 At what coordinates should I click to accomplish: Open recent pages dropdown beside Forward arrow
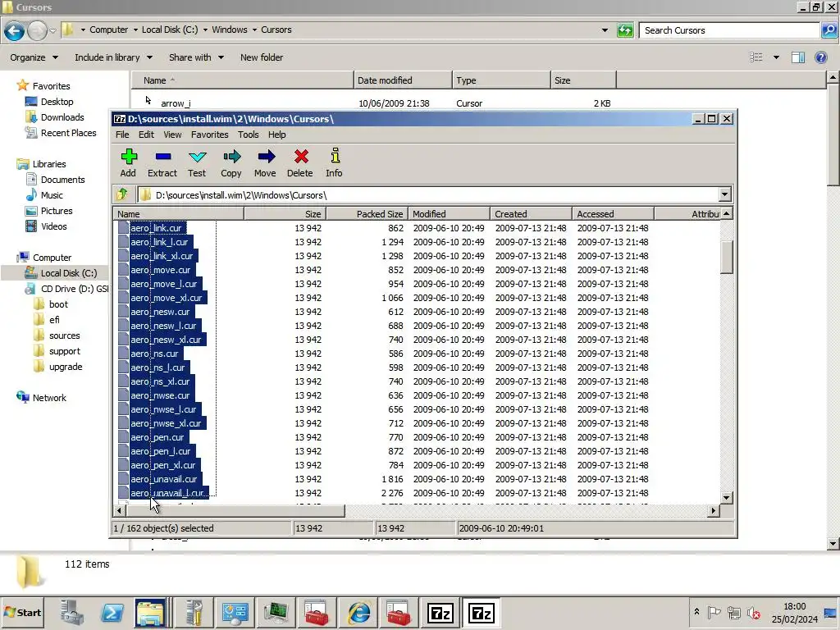coord(52,30)
